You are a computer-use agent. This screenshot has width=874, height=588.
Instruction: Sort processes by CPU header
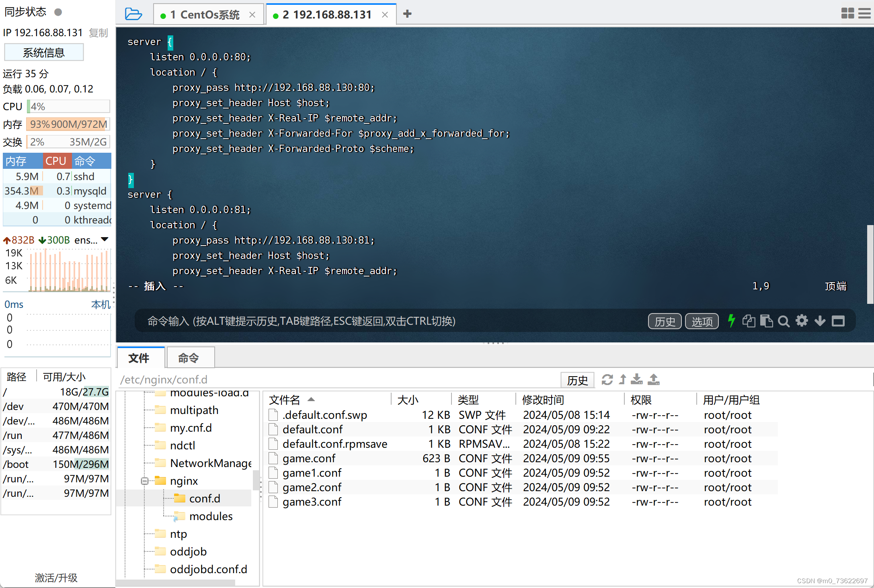57,161
